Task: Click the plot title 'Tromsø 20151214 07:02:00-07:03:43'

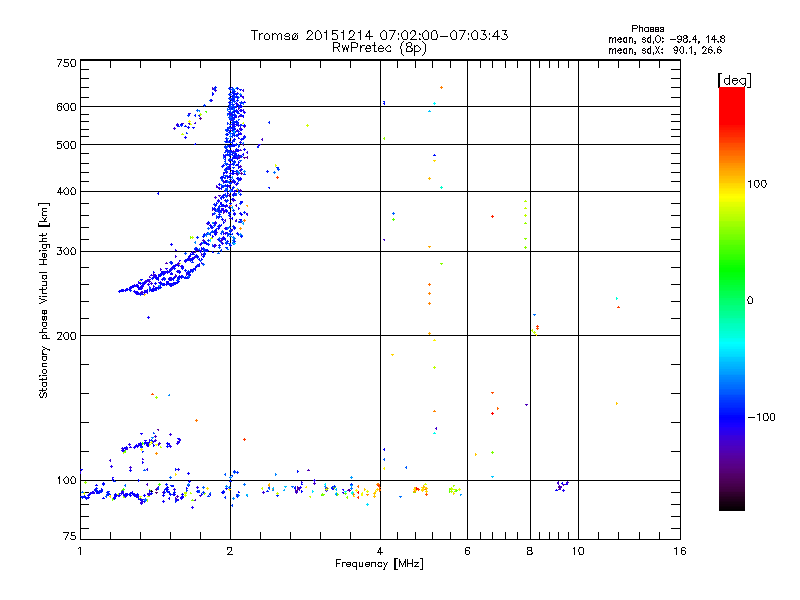Action: pos(379,35)
